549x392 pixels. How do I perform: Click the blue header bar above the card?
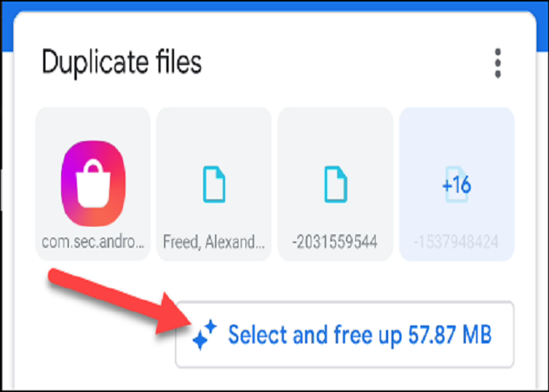(274, 6)
